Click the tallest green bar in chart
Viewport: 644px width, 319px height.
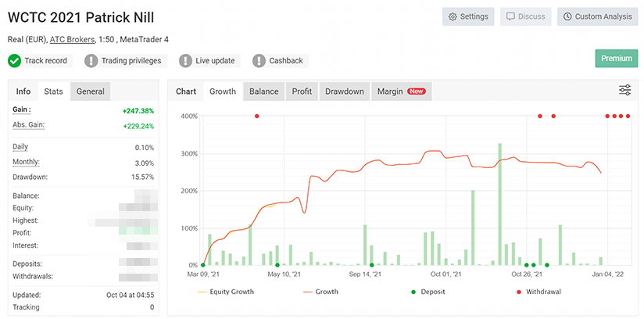499,203
